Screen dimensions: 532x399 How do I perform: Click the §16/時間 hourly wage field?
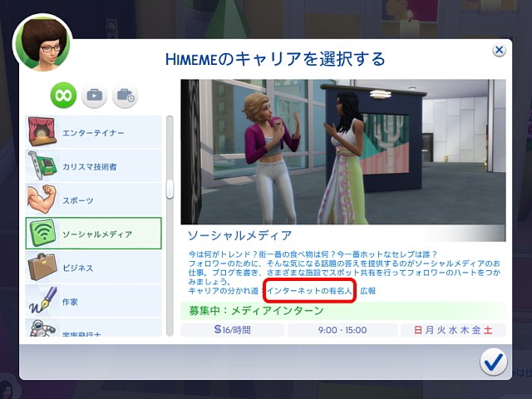pos(233,330)
